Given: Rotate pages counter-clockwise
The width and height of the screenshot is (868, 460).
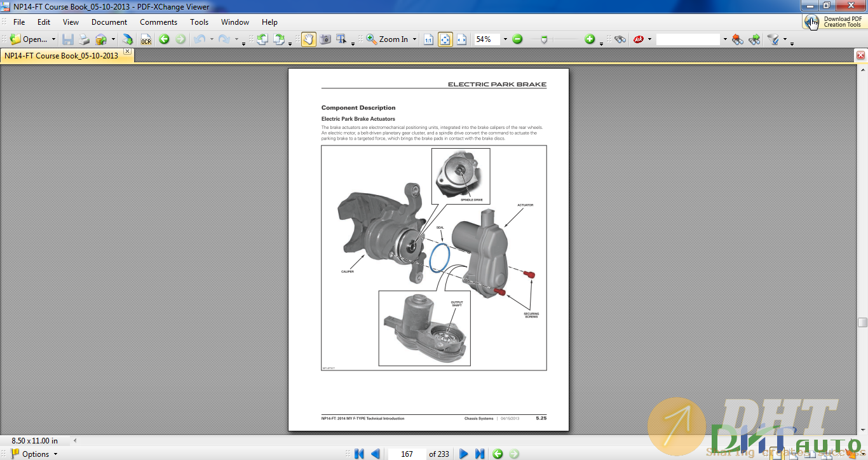Looking at the screenshot, I should (262, 39).
